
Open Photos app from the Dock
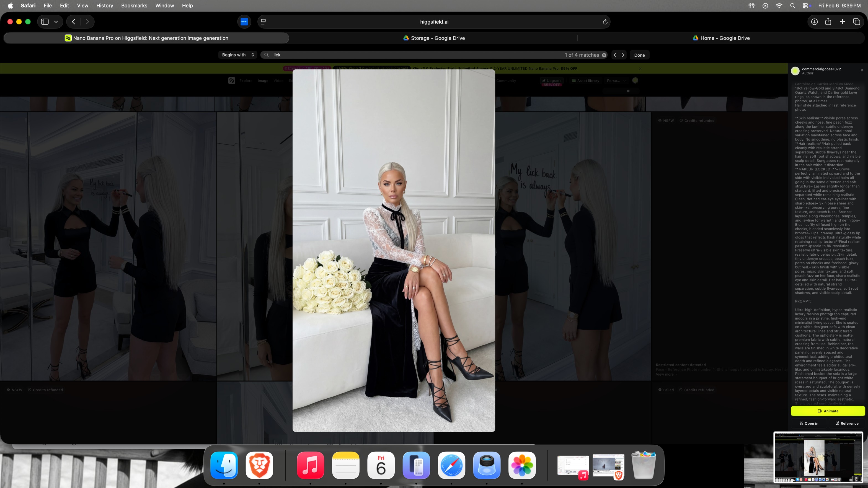pyautogui.click(x=522, y=465)
